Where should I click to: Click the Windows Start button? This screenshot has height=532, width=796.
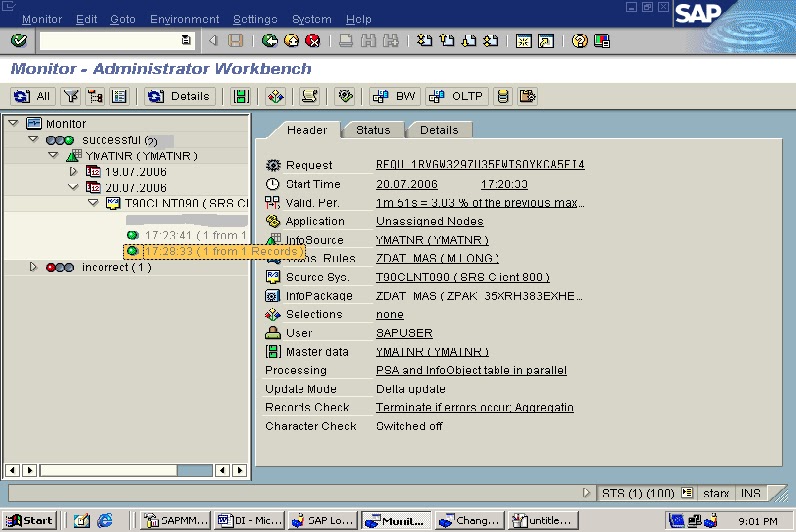(29, 520)
